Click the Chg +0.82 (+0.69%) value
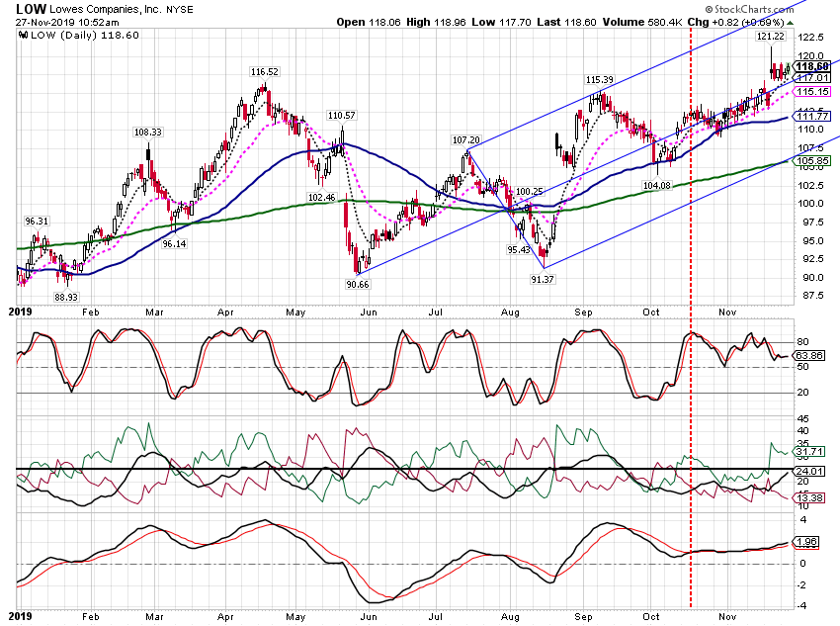 (x=735, y=22)
